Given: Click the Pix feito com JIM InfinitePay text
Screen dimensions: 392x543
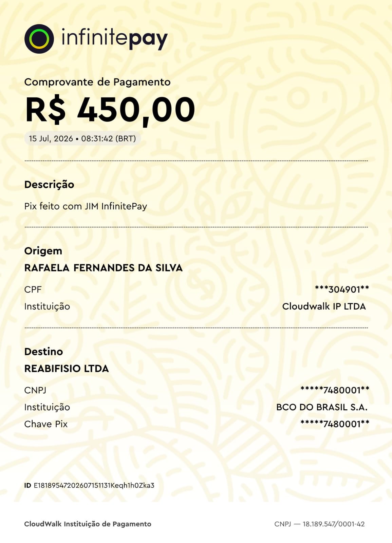Looking at the screenshot, I should coord(86,206).
